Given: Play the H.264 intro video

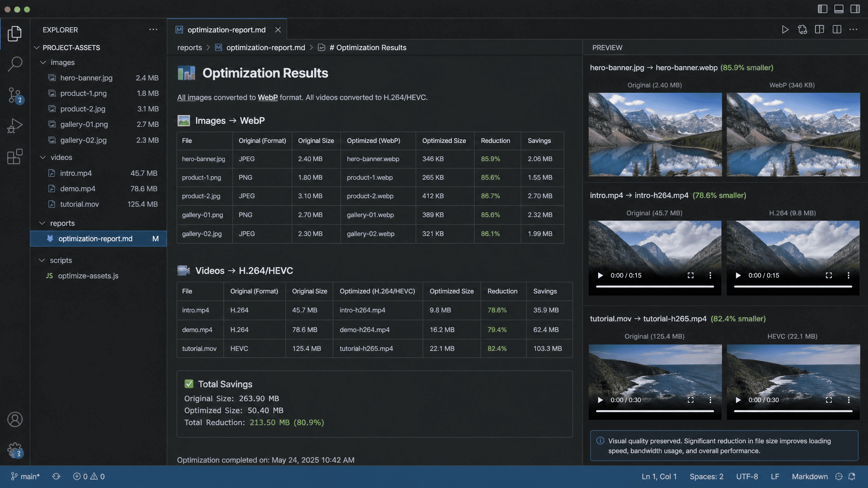Looking at the screenshot, I should (x=738, y=276).
